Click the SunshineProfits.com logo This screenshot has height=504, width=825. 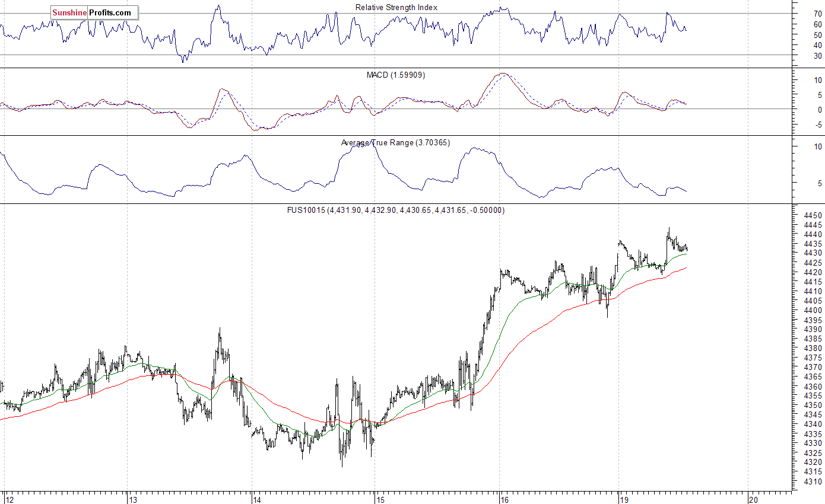pyautogui.click(x=94, y=12)
